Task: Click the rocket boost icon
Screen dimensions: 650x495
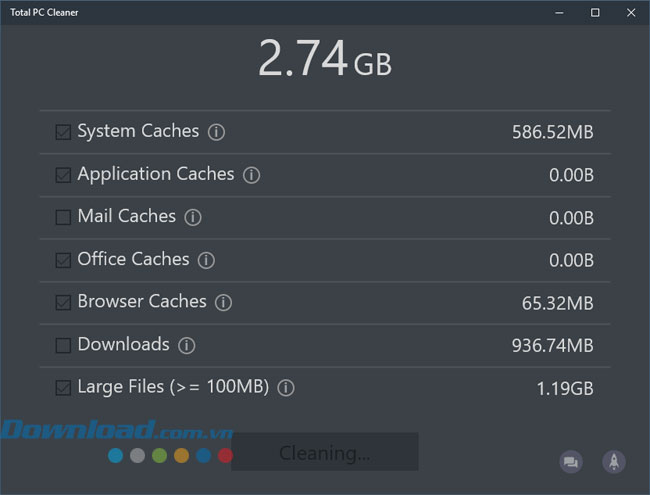Action: [614, 461]
